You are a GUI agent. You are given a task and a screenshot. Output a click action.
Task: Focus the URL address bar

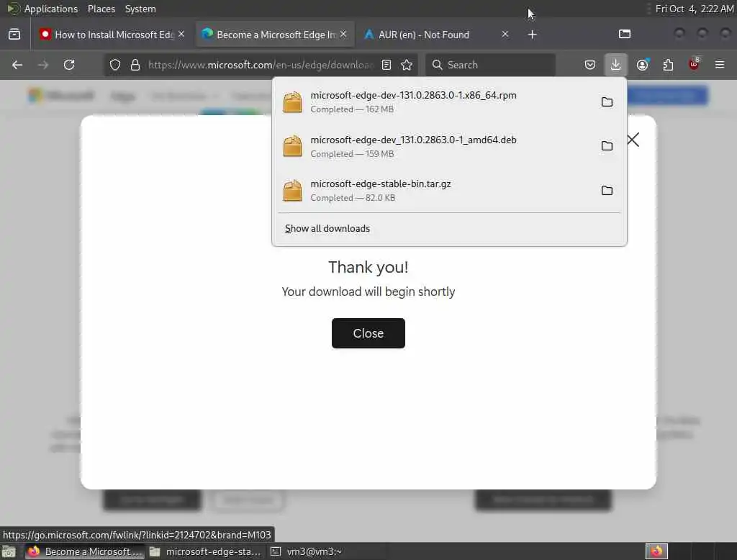[260, 65]
